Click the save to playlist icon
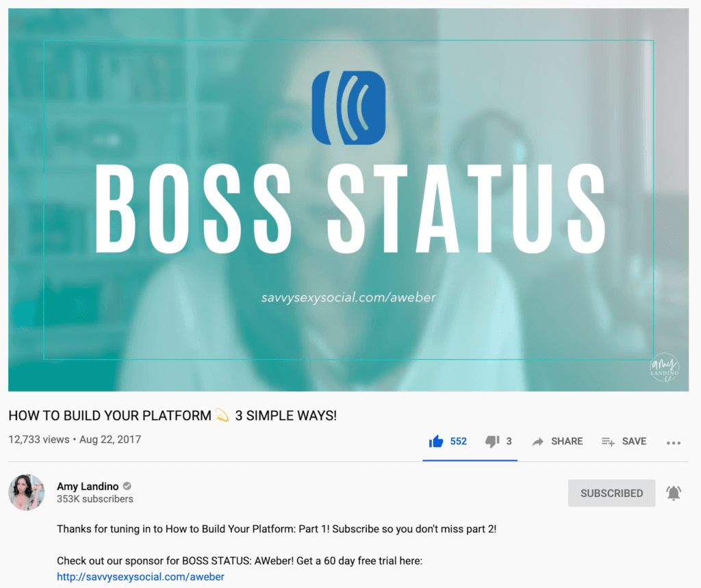Viewport: 701px width, 588px height. pyautogui.click(x=608, y=442)
